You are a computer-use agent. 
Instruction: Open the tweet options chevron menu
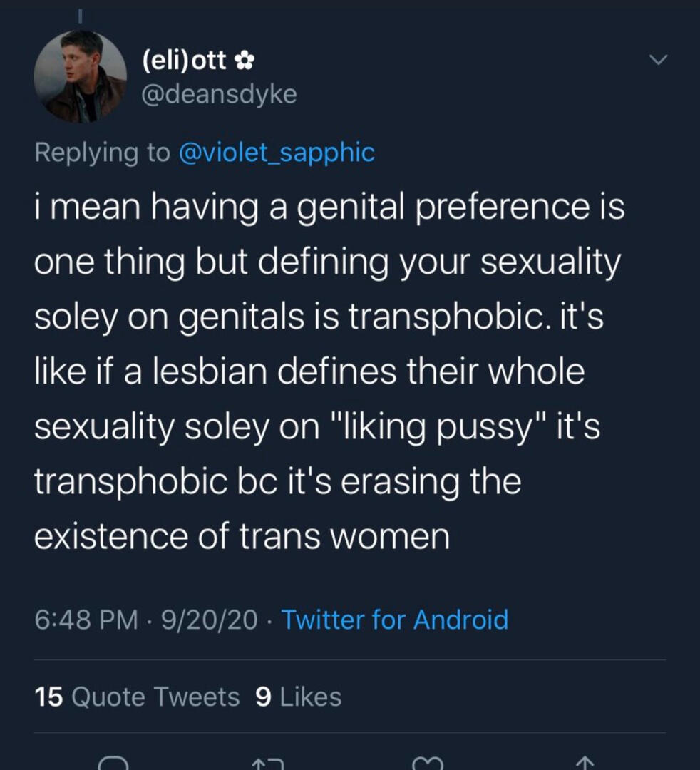click(660, 61)
